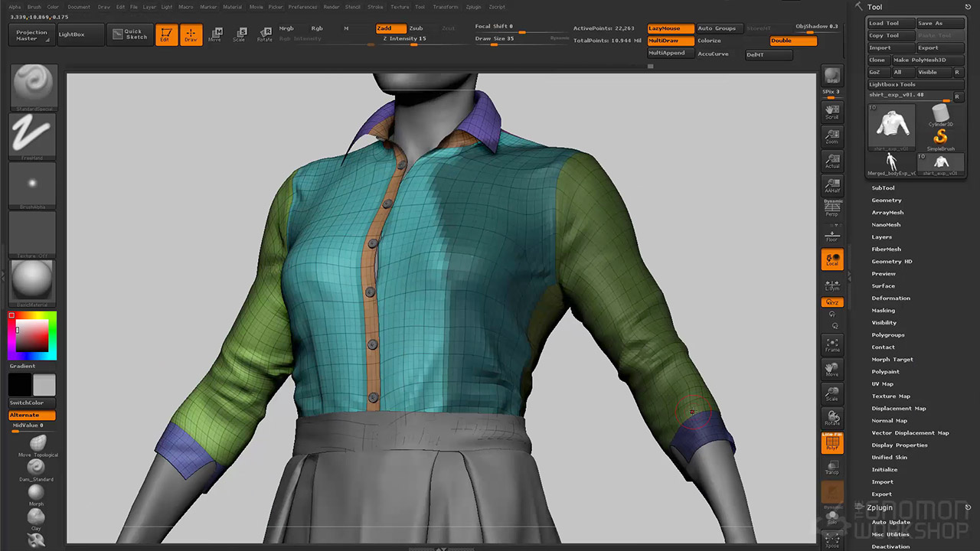The height and width of the screenshot is (551, 980).
Task: Toggle PolyF line fill display
Action: [831, 442]
